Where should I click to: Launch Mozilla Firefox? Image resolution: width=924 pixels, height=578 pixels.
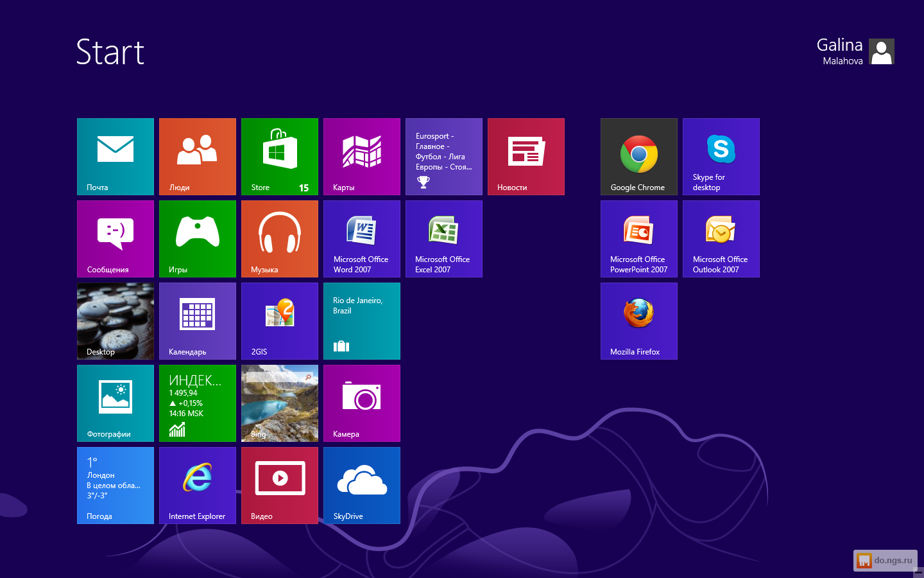[x=639, y=321]
